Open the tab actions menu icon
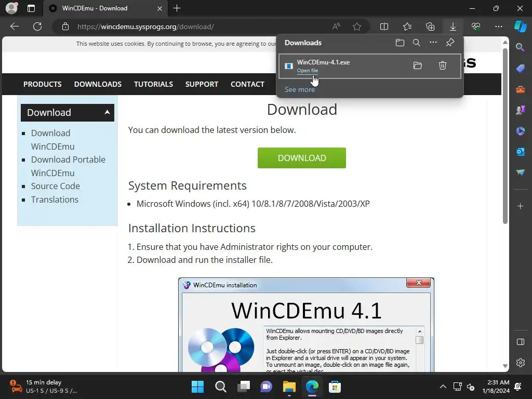Viewport: 532px width, 399px height. (x=31, y=8)
